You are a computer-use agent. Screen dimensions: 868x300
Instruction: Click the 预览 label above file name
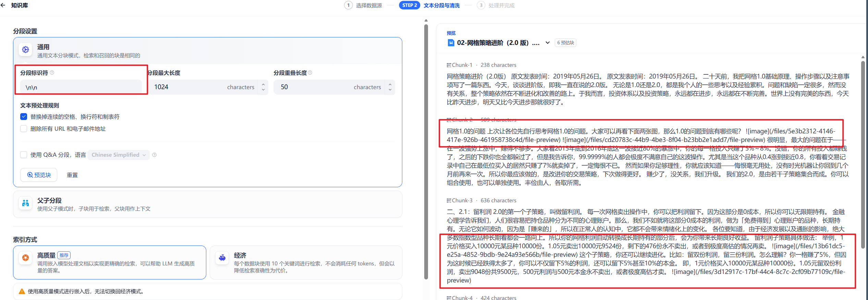point(451,33)
